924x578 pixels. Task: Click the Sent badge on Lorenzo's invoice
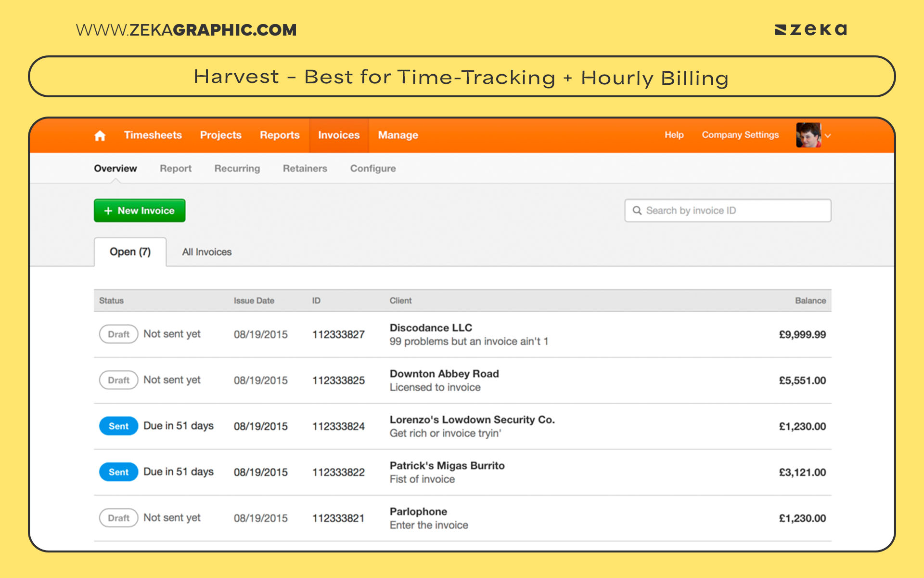click(118, 426)
